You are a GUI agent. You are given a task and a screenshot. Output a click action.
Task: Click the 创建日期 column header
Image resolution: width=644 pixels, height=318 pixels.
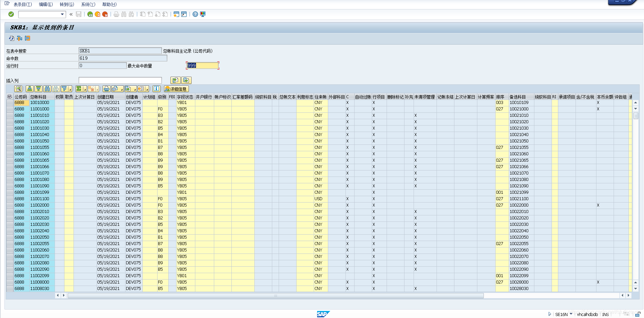111,97
